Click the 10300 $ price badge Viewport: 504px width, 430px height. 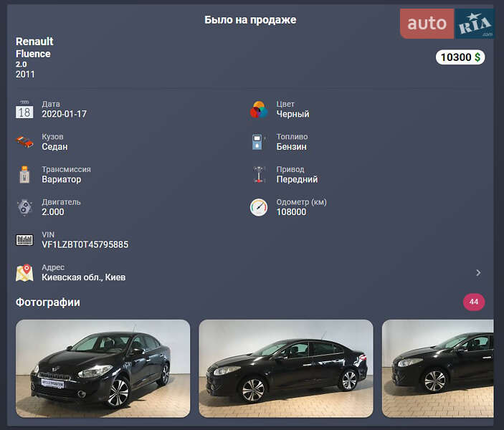tap(460, 57)
